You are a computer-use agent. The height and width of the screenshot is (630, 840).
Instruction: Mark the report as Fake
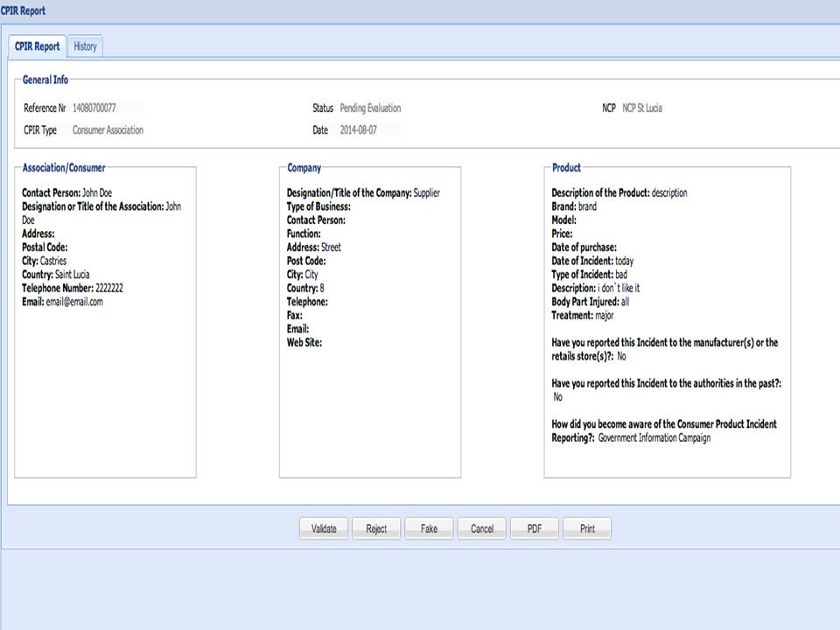(429, 528)
